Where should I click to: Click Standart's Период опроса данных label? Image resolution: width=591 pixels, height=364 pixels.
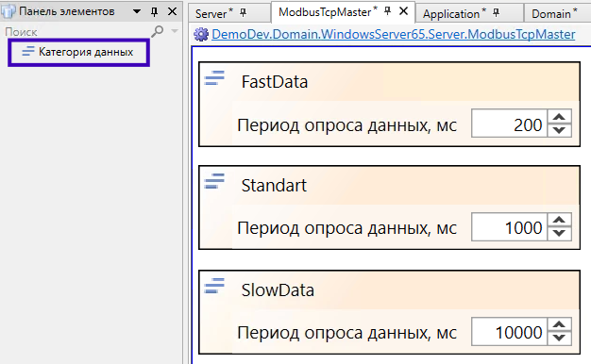(x=346, y=228)
